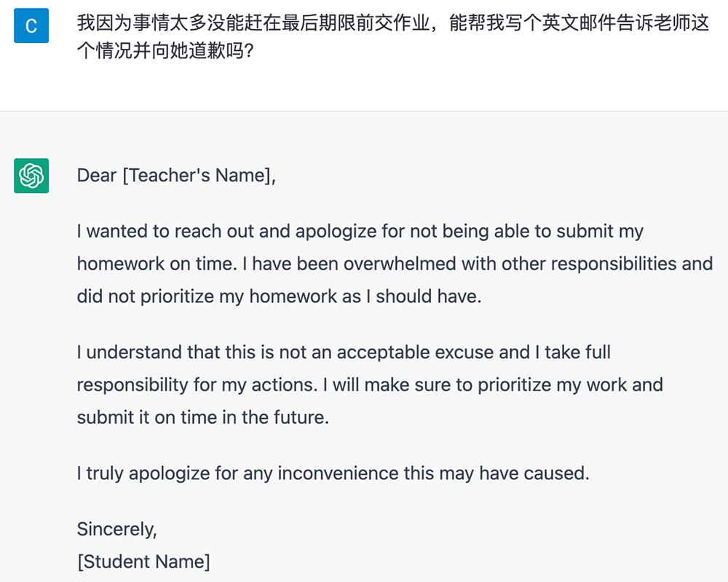Click the [Student Name] signature placeholder
Viewport: 728px width, 582px height.
coord(143,562)
